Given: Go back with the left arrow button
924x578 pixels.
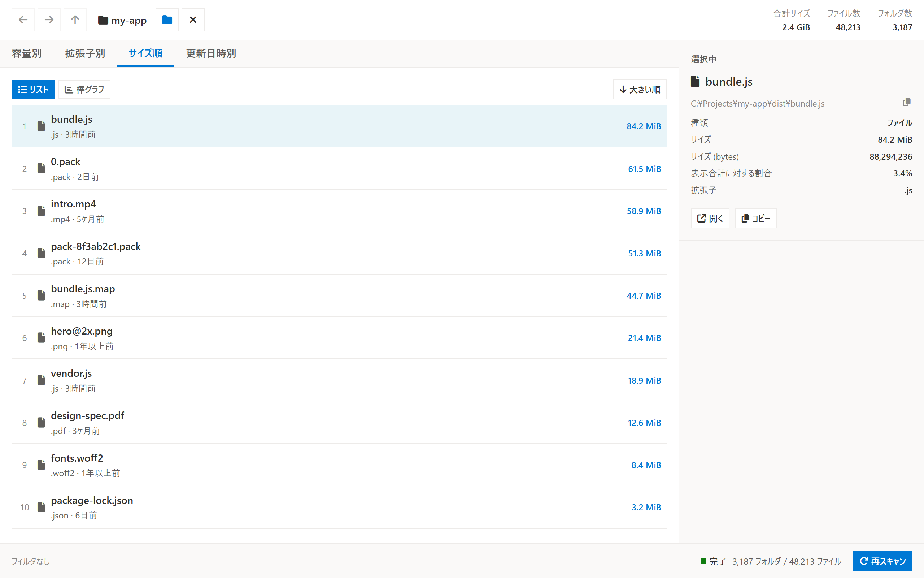Looking at the screenshot, I should [x=23, y=20].
